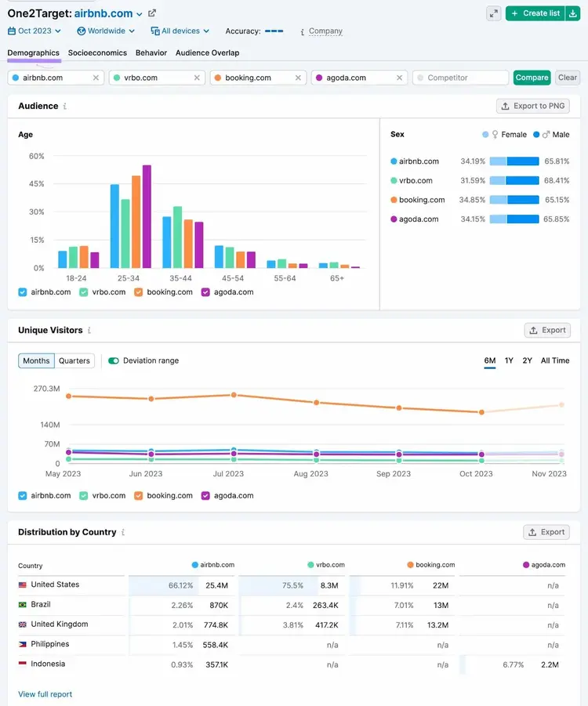Switch to the Demographics tab

tap(34, 52)
